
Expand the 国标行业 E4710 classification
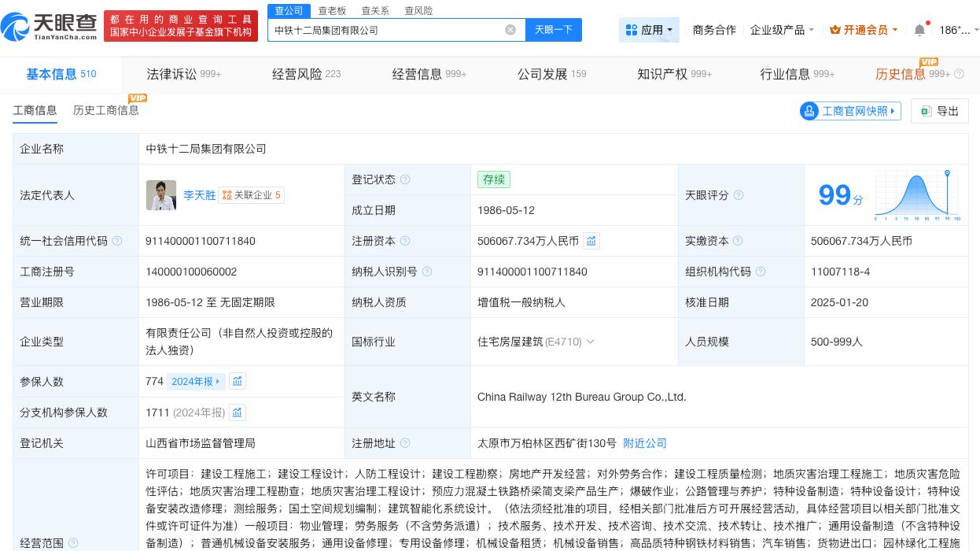tap(590, 342)
